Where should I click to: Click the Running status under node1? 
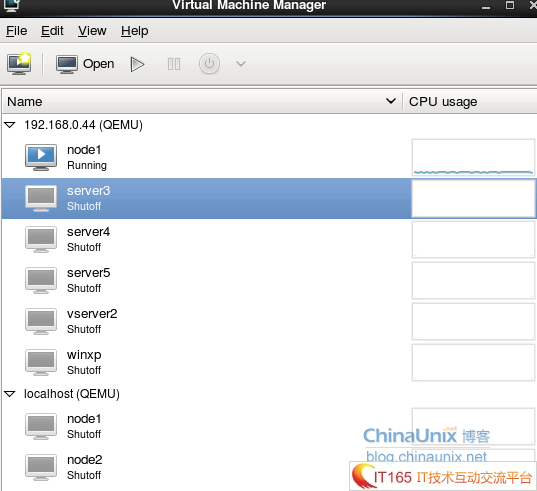click(87, 165)
